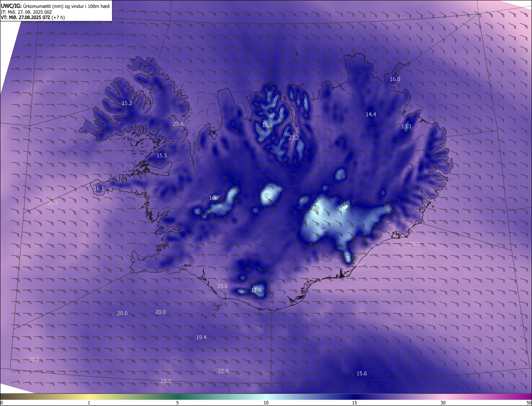532x406 pixels.
Task: Click the '5' tick on the color scale
Action: pyautogui.click(x=177, y=403)
